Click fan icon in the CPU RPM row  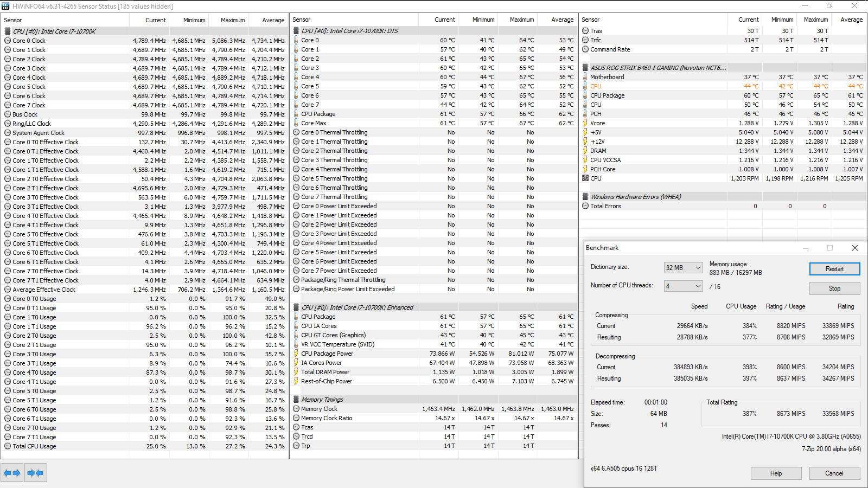[x=585, y=178]
